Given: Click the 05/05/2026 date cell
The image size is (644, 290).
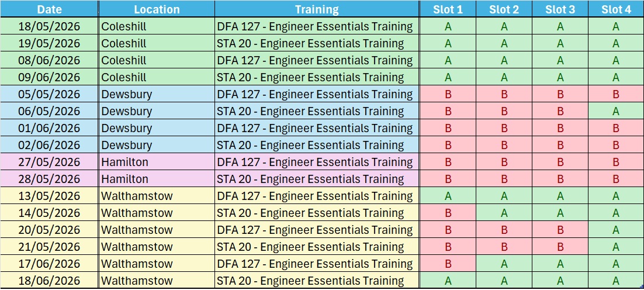Looking at the screenshot, I should click(x=49, y=94).
